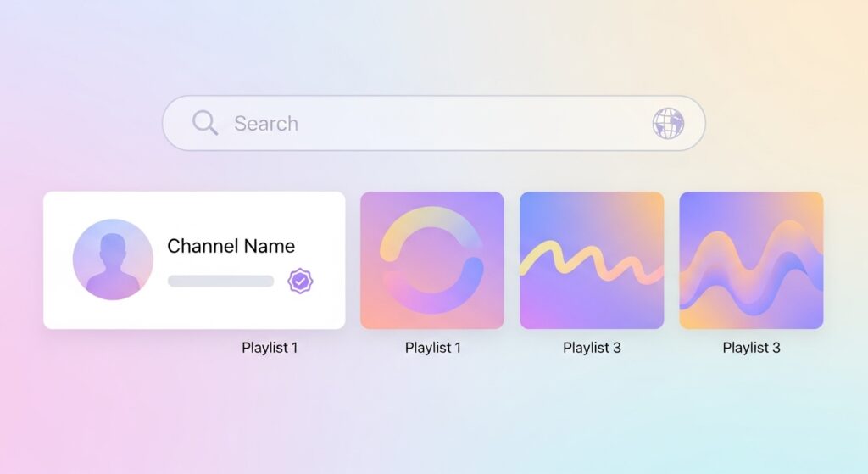
Task: Open the playlist with the layered waves artwork
Action: click(751, 260)
